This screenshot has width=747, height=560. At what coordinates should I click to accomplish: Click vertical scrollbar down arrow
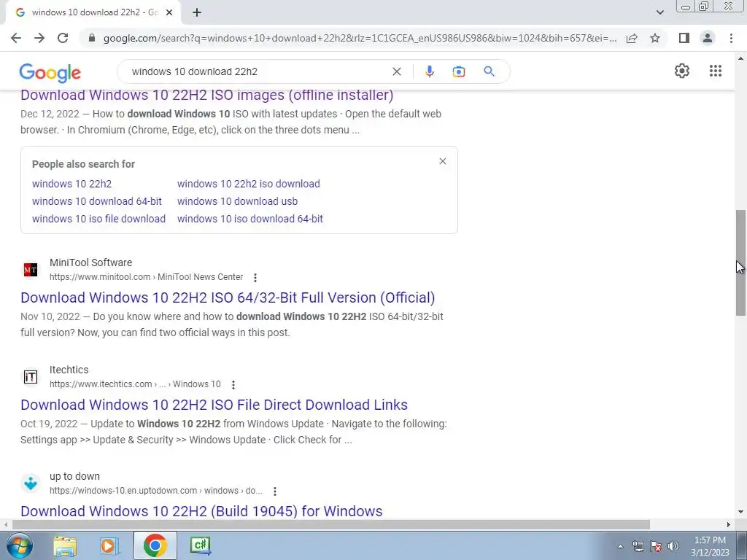[x=740, y=513]
